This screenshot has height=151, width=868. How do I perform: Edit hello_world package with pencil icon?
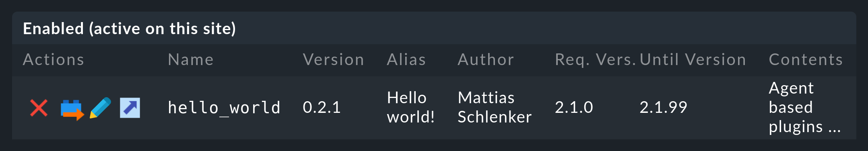(x=100, y=108)
